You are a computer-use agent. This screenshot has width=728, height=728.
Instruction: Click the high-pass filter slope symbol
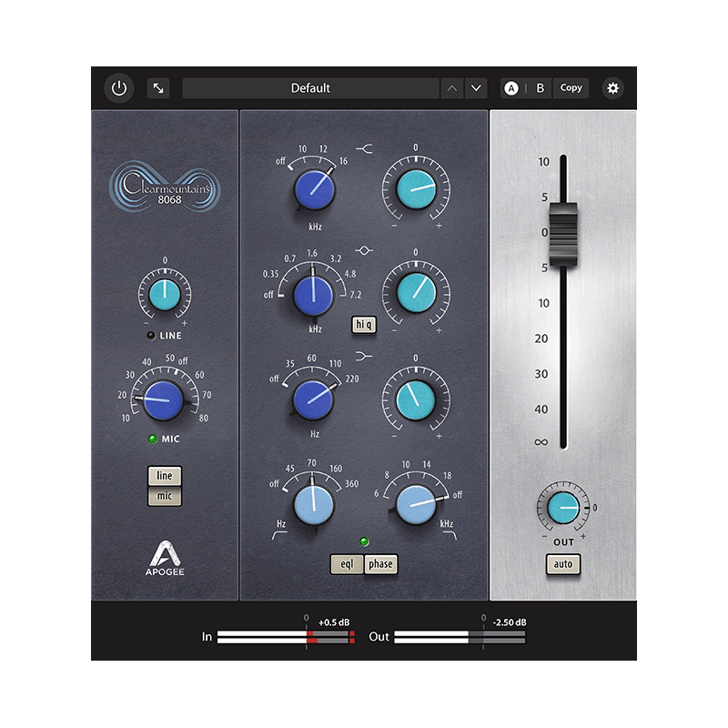(279, 535)
